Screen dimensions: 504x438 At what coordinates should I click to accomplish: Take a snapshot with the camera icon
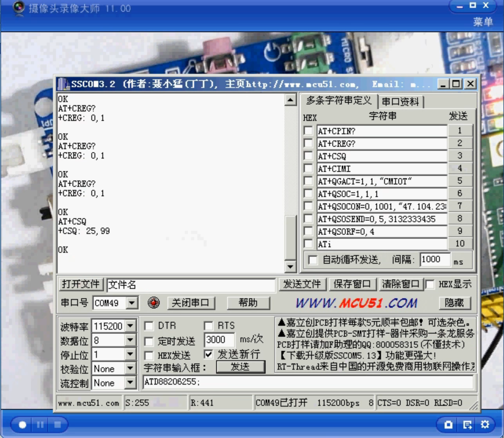(x=449, y=425)
